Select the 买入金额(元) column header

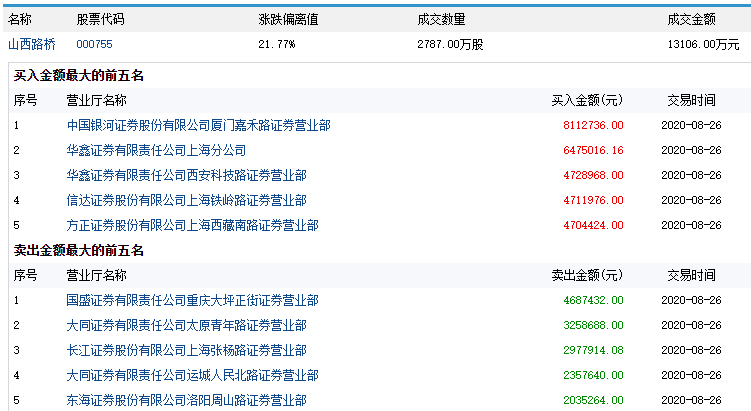pos(587,101)
